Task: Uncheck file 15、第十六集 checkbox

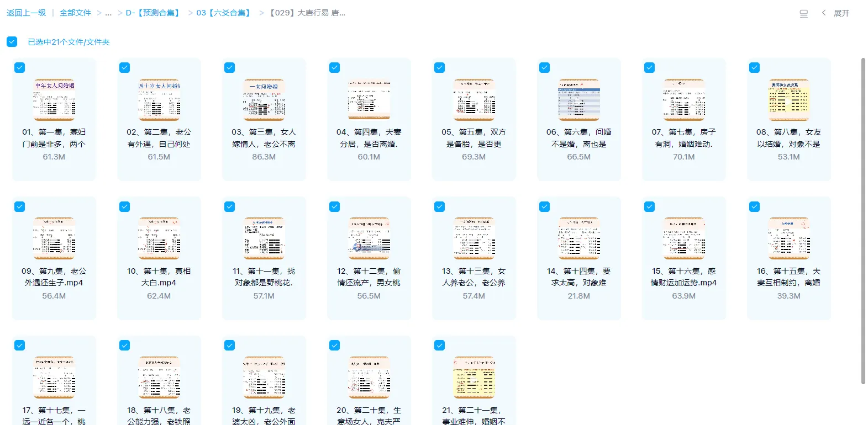Action: (x=650, y=206)
